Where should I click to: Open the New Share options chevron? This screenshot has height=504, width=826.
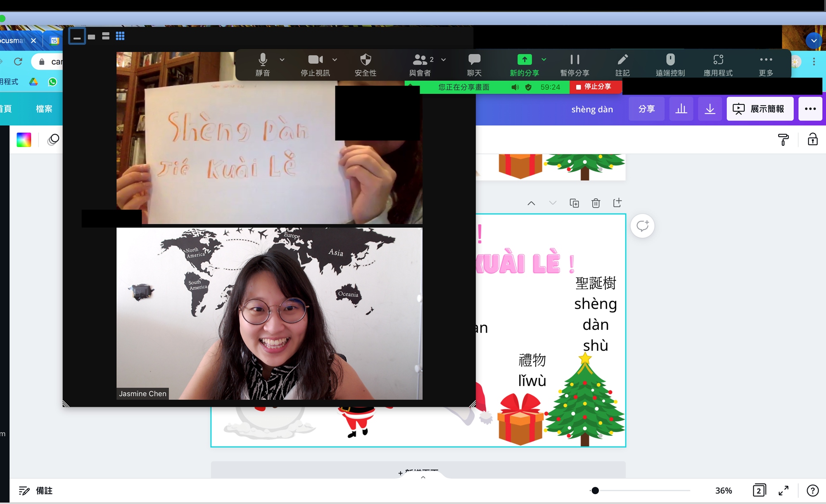click(x=544, y=60)
